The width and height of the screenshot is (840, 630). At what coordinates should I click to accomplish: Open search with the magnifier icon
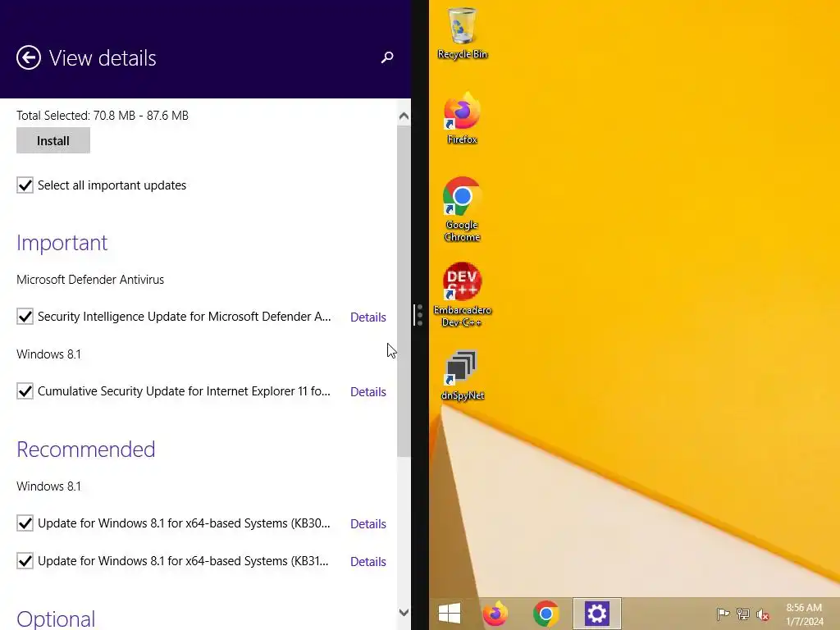(x=387, y=57)
